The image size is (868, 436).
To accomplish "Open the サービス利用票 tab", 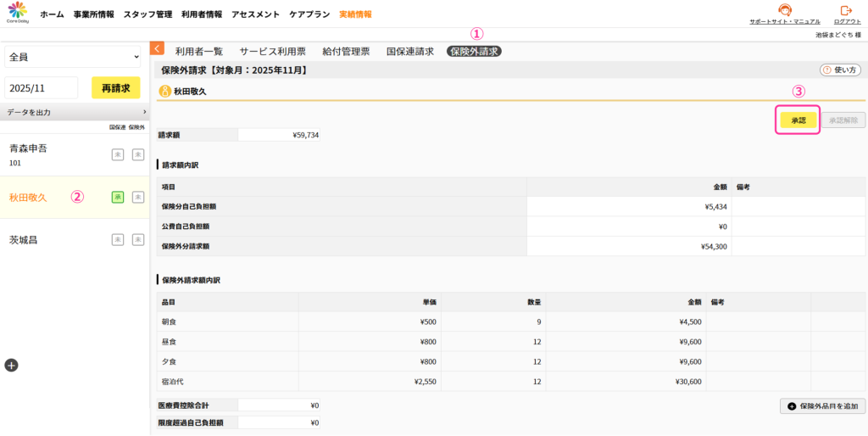I will click(272, 52).
